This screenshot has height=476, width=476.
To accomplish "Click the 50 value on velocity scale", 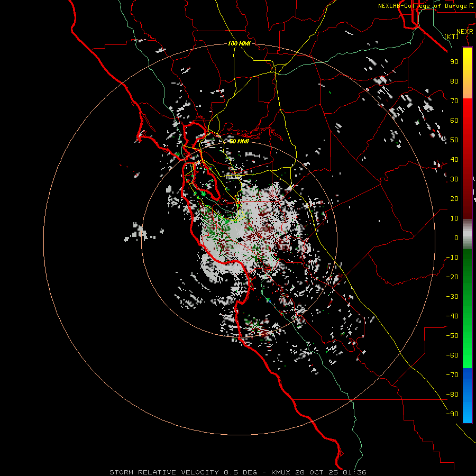I will pyautogui.click(x=454, y=140).
